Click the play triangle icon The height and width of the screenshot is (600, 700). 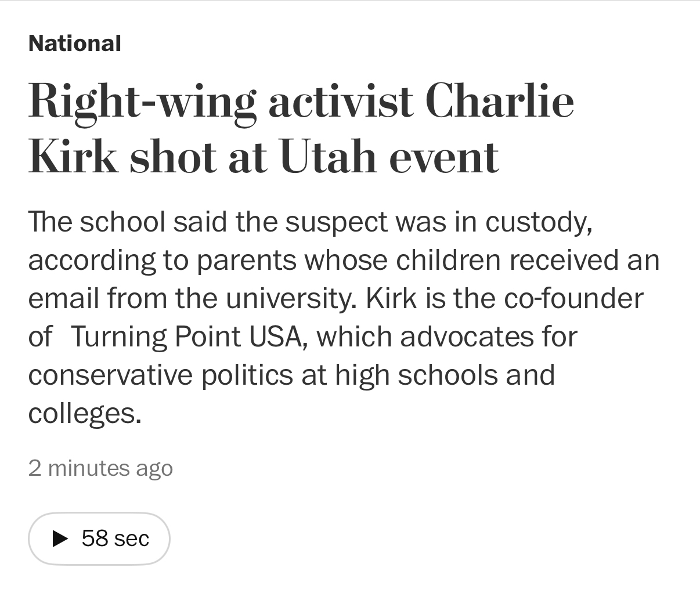coord(60,538)
